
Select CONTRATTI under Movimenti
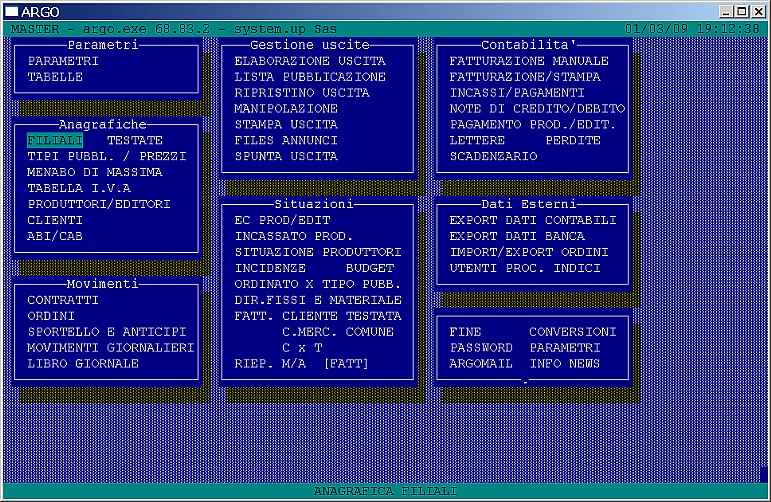click(63, 300)
